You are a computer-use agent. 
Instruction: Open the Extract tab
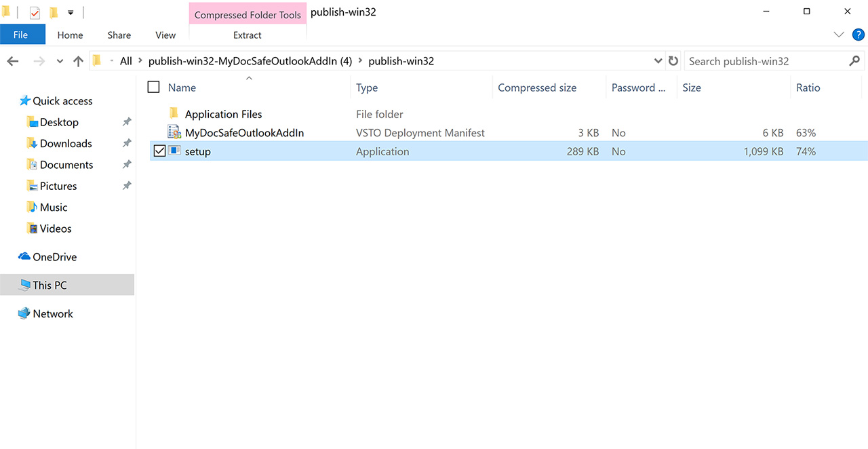click(248, 35)
